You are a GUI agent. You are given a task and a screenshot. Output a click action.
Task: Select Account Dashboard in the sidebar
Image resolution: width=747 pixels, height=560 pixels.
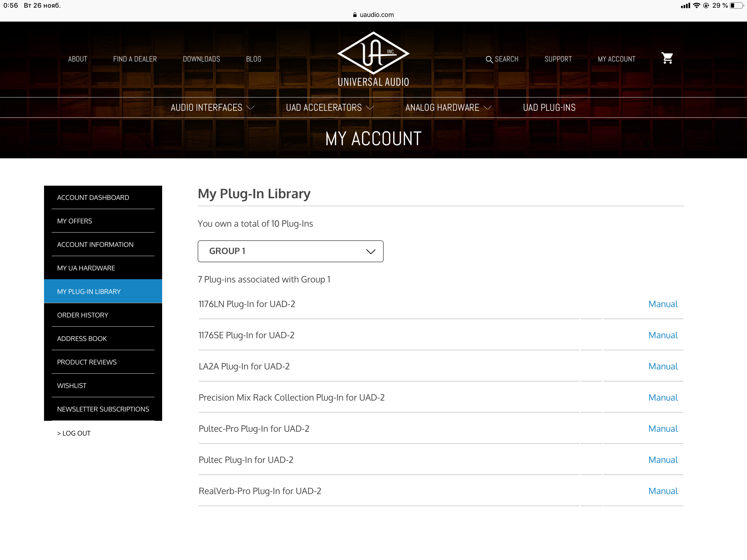point(93,198)
